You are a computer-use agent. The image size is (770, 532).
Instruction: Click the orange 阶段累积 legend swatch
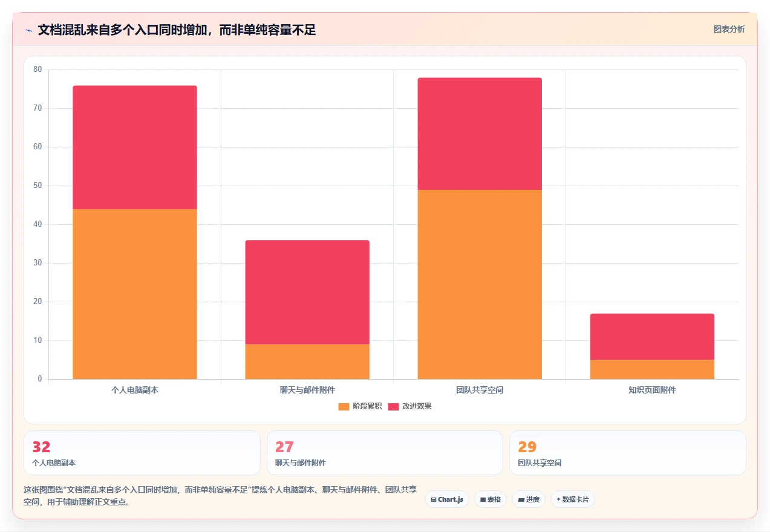coord(344,406)
